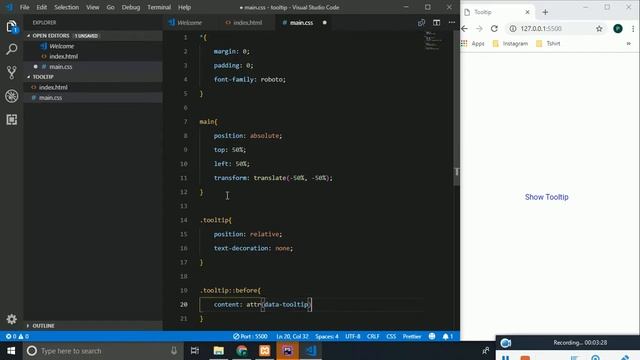This screenshot has height=360, width=640.
Task: Click the microphone icon in taskbar search
Action: pyautogui.click(x=174, y=351)
